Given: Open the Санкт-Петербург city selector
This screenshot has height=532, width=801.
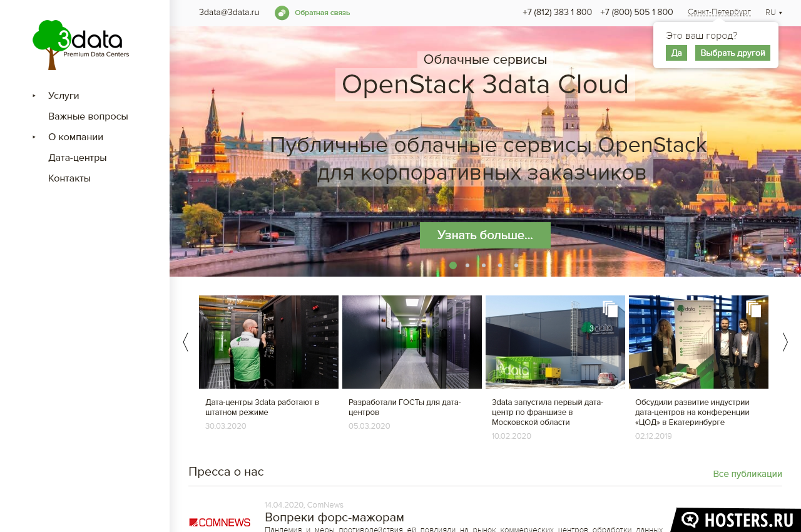Looking at the screenshot, I should tap(719, 12).
